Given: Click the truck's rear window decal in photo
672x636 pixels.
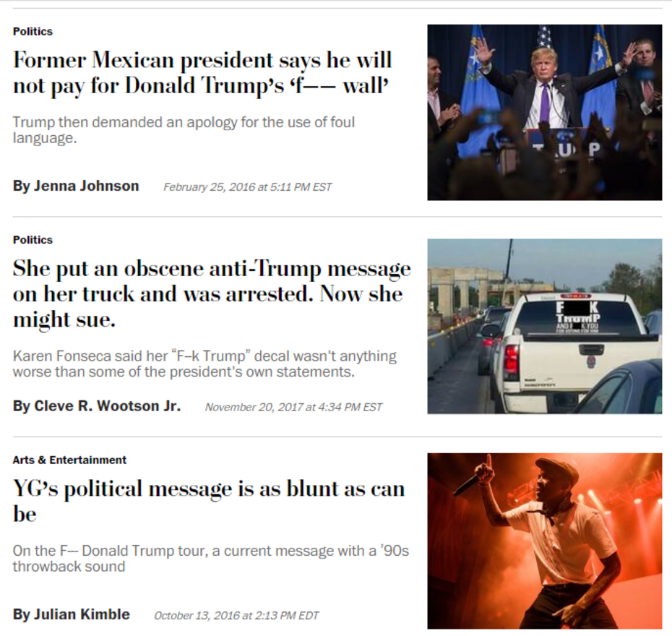Looking at the screenshot, I should (578, 317).
